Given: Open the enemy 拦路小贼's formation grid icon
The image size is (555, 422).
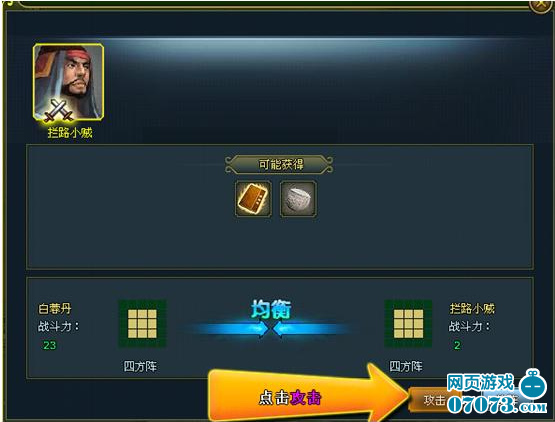Looking at the screenshot, I should [408, 324].
